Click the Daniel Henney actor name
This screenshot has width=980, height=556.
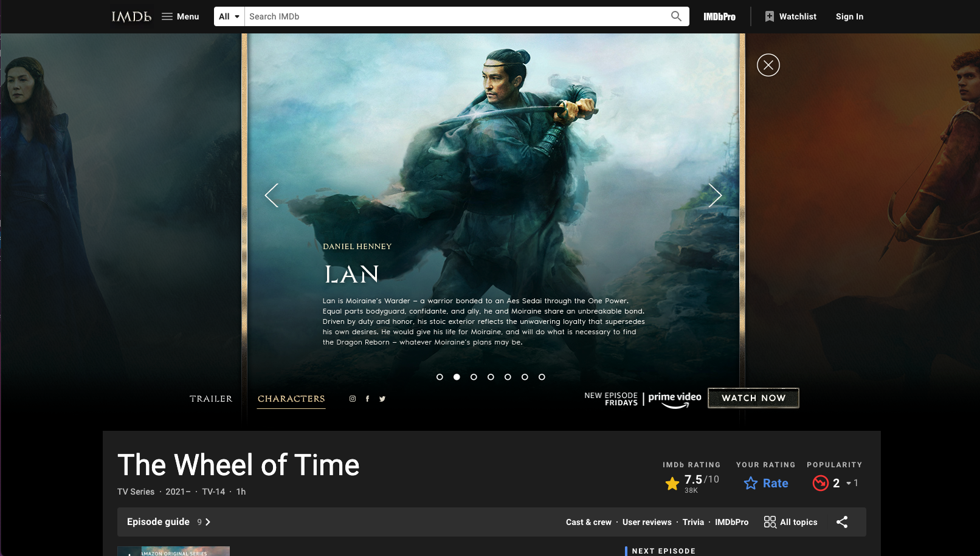[x=357, y=246]
